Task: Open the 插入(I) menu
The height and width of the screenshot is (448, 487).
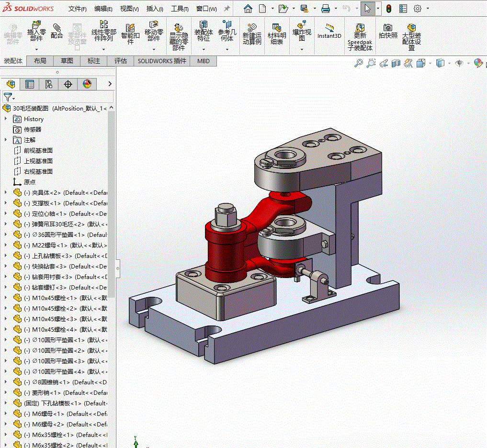Action: (155, 9)
